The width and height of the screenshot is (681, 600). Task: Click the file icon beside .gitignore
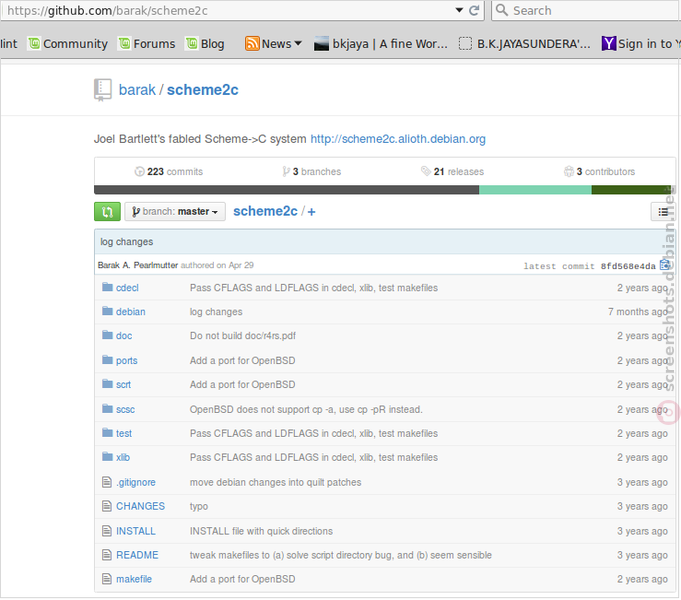[106, 482]
